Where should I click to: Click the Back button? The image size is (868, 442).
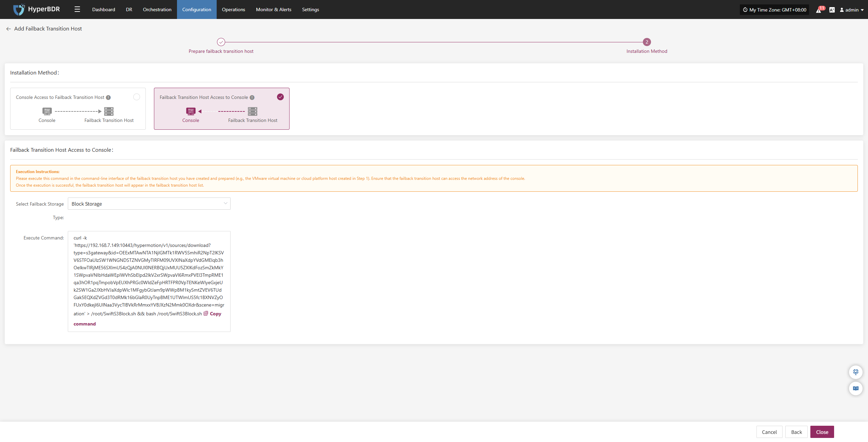point(796,432)
